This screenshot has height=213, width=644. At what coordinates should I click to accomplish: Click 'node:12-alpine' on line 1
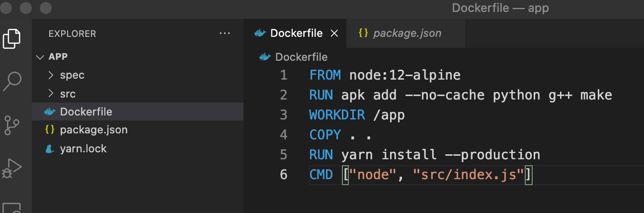pos(405,75)
